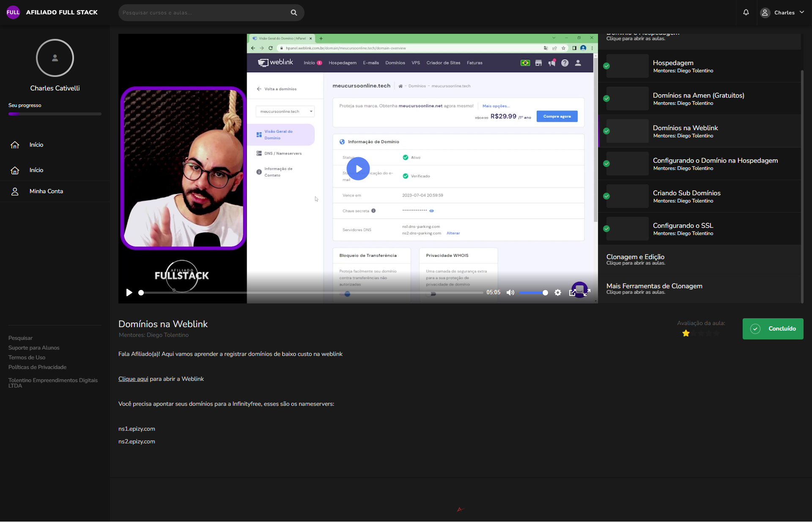This screenshot has width=812, height=522.
Task: Toggle completed check on Configurando o SSL
Action: coord(606,229)
